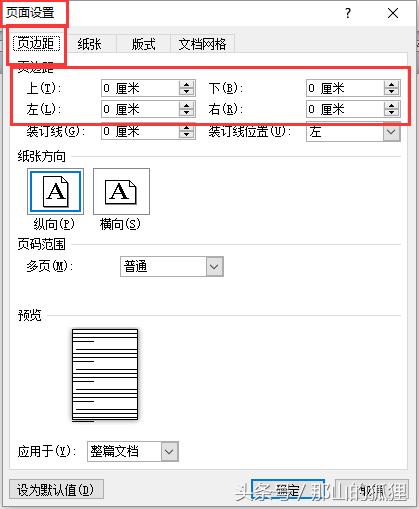The height and width of the screenshot is (509, 419).
Task: Switch to the 页边距 tab
Action: [x=36, y=44]
